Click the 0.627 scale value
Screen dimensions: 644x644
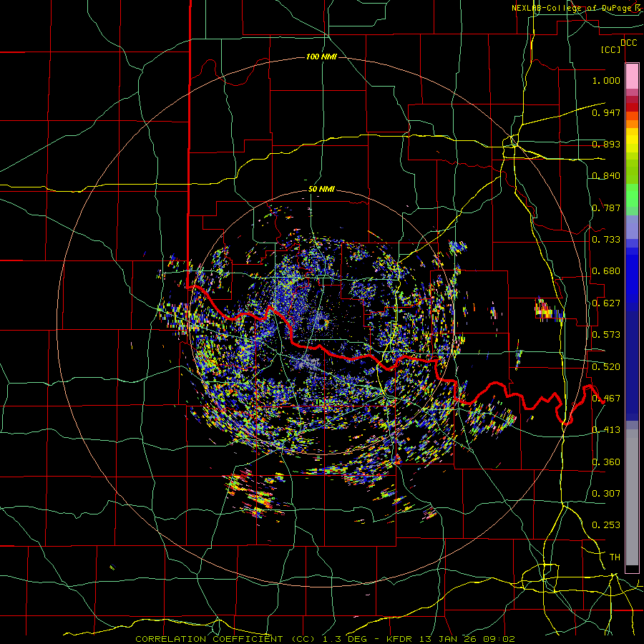[x=606, y=303]
